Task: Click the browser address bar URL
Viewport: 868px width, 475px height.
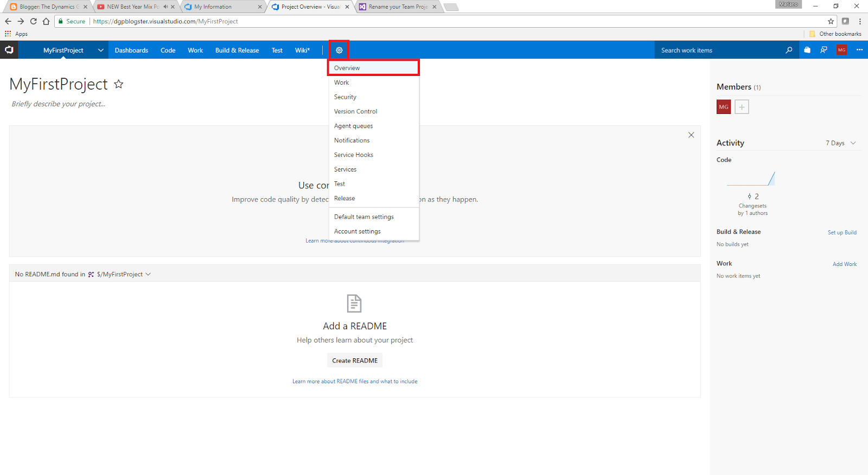Action: pyautogui.click(x=165, y=21)
